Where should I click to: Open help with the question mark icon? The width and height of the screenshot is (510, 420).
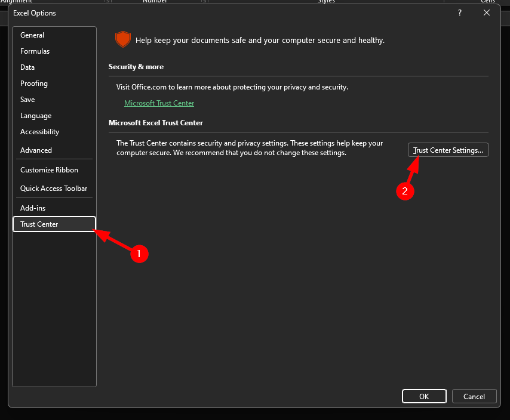coord(459,13)
